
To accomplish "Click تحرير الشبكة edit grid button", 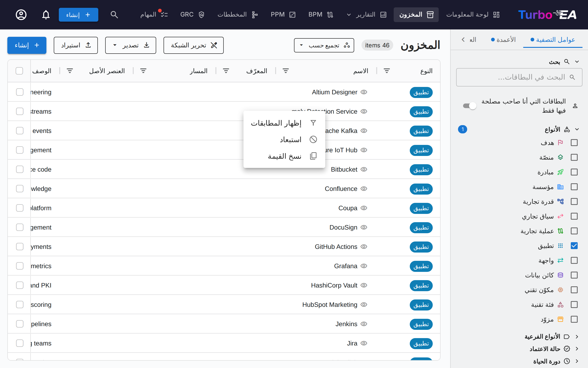I will [193, 45].
